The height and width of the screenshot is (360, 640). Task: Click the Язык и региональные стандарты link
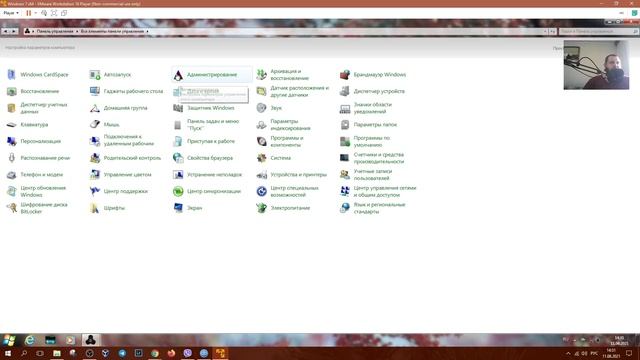[379, 208]
